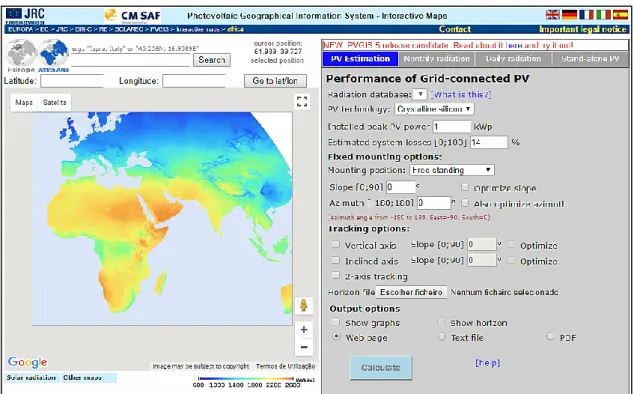The height and width of the screenshot is (394, 634).
Task: Select Web page output radio button
Action: pos(336,337)
